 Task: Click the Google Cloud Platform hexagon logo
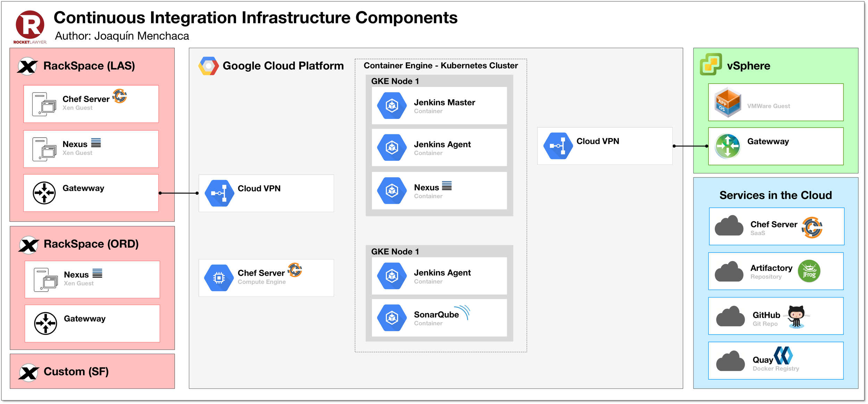pyautogui.click(x=208, y=66)
